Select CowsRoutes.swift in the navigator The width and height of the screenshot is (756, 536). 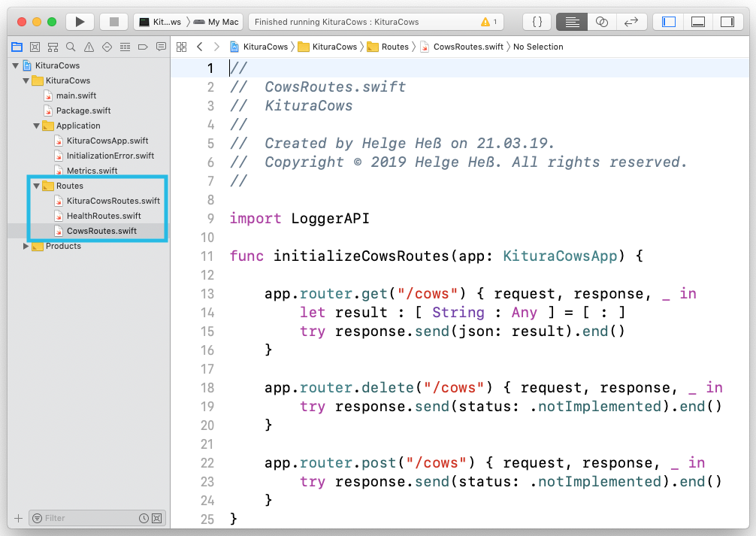pos(101,231)
